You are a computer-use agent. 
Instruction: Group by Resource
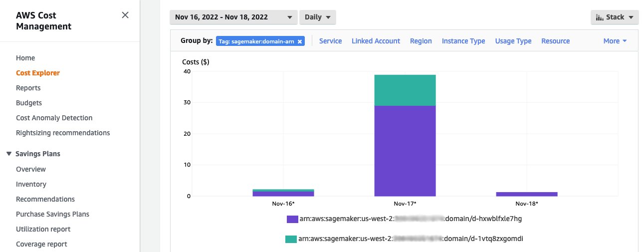(556, 41)
